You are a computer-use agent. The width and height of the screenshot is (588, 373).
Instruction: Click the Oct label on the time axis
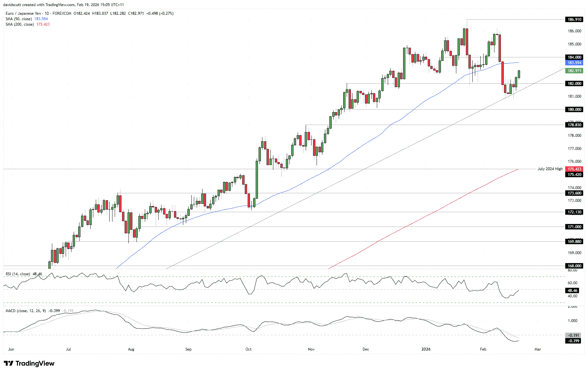point(248,349)
